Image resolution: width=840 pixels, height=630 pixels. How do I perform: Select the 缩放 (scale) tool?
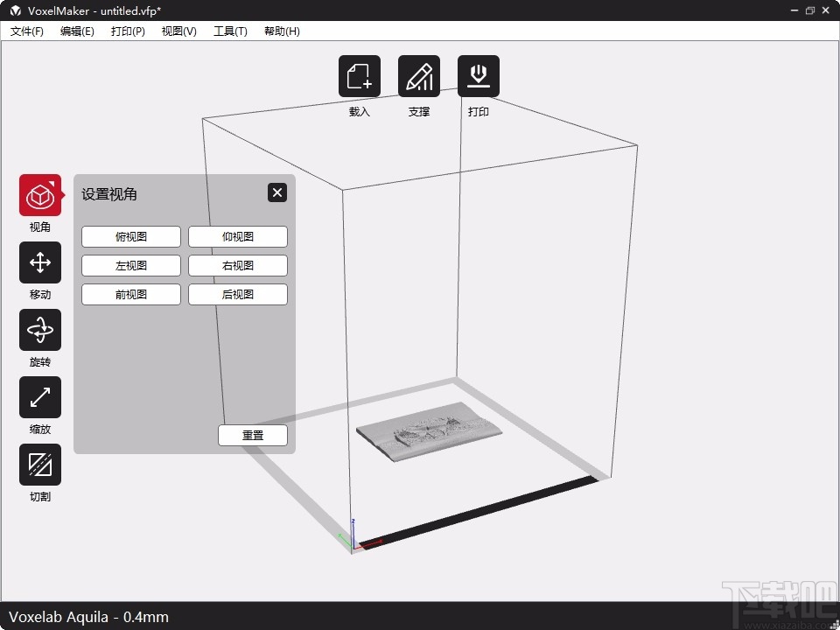(39, 398)
